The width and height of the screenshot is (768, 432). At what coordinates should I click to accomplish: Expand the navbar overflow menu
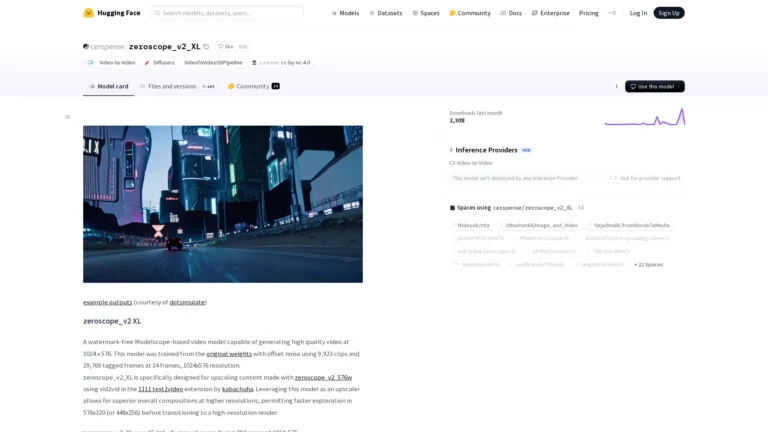(x=612, y=13)
